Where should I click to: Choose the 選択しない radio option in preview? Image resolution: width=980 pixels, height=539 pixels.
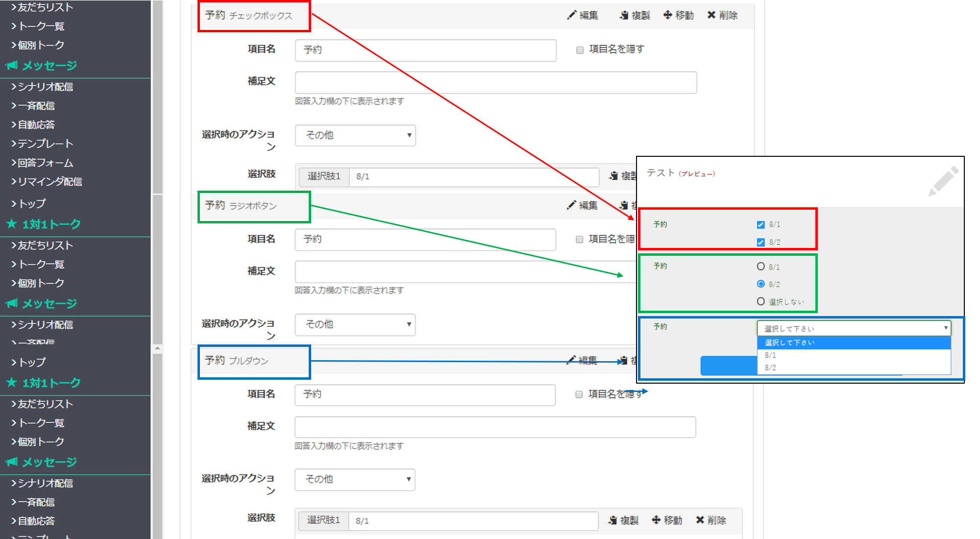coord(760,301)
